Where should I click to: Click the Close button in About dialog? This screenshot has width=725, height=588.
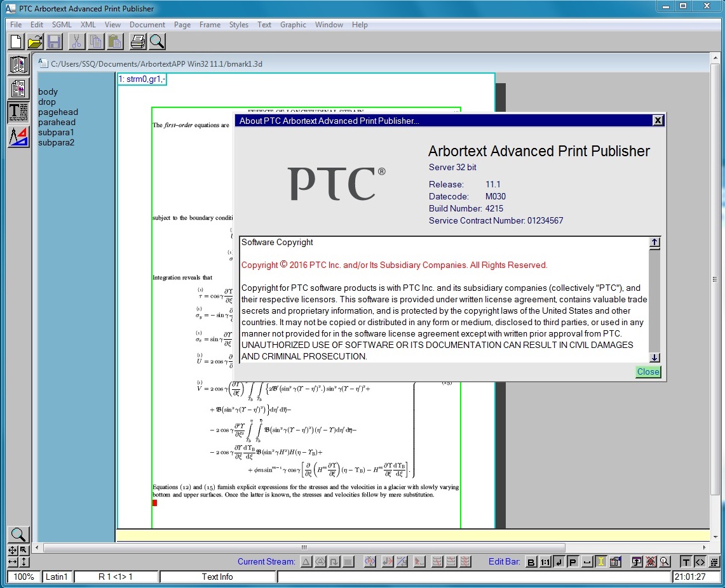648,372
